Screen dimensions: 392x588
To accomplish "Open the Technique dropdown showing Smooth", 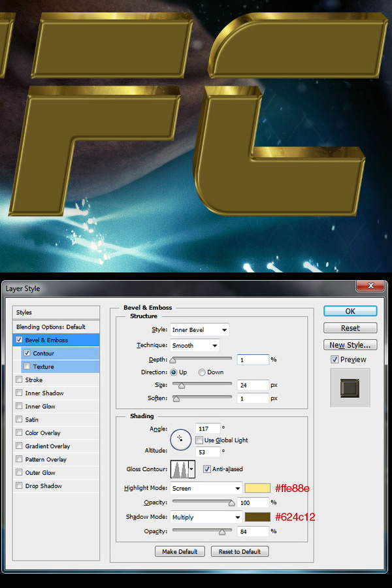I will (195, 346).
